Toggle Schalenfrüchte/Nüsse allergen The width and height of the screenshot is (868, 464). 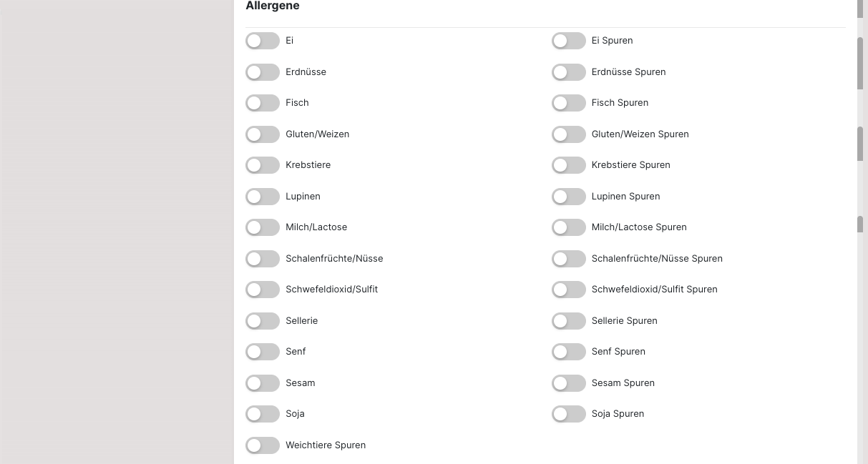263,259
